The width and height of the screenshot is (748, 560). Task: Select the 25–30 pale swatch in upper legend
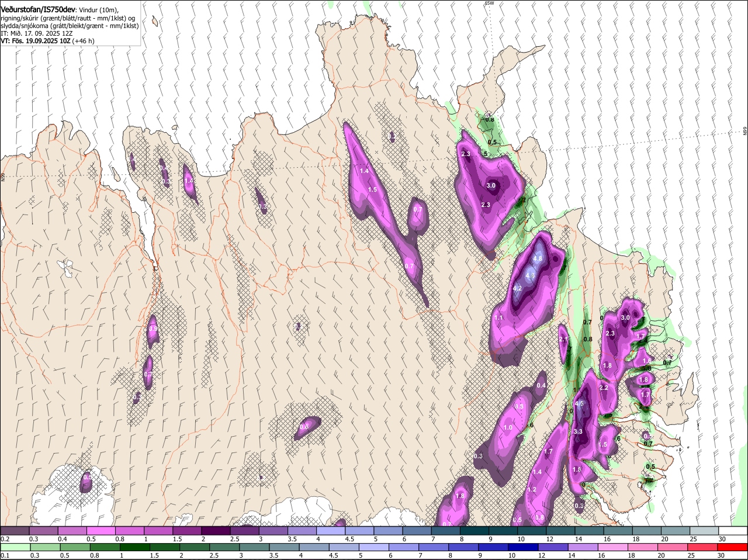pos(704,531)
